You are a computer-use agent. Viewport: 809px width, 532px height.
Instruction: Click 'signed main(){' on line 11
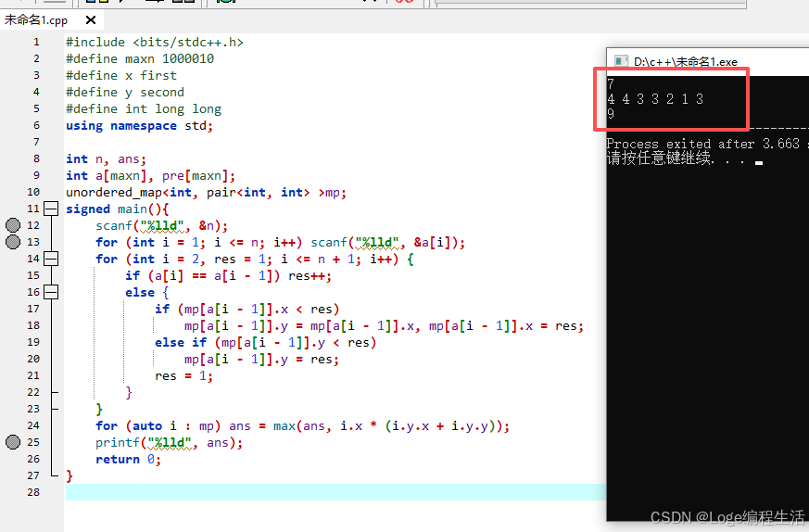[117, 209]
